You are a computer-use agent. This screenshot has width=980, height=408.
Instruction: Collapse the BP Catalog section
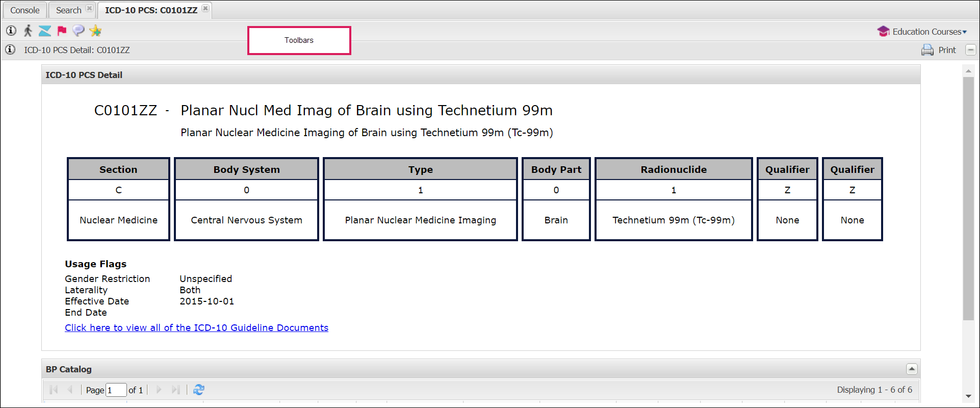[x=912, y=369]
